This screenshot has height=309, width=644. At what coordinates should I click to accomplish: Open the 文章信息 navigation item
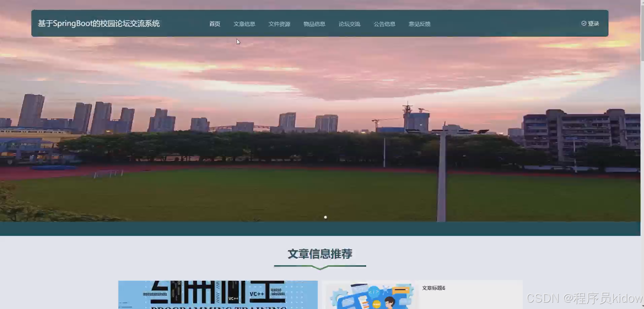245,24
